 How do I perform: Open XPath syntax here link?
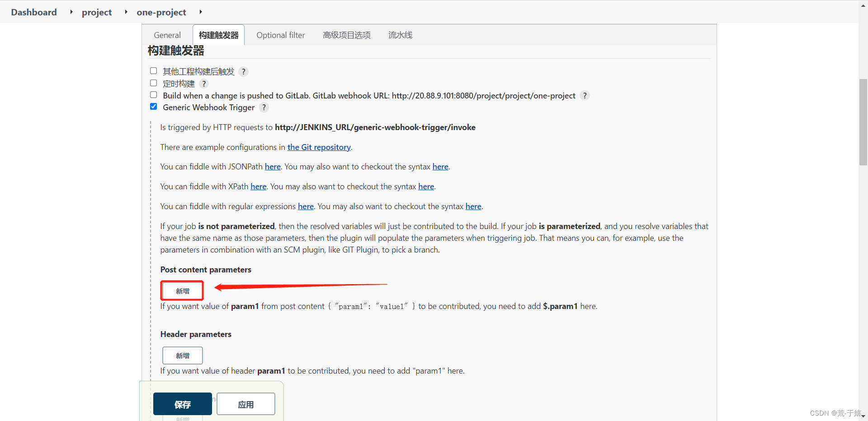tap(426, 187)
